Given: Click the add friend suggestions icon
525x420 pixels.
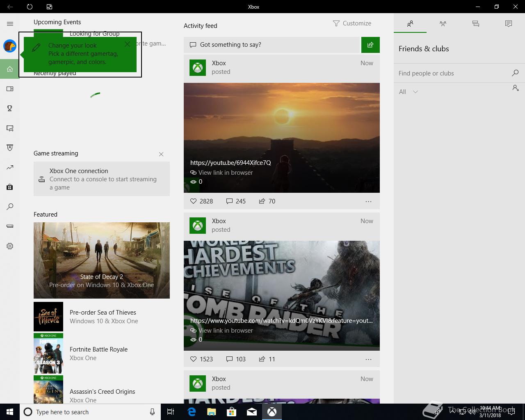Looking at the screenshot, I should tap(516, 88).
